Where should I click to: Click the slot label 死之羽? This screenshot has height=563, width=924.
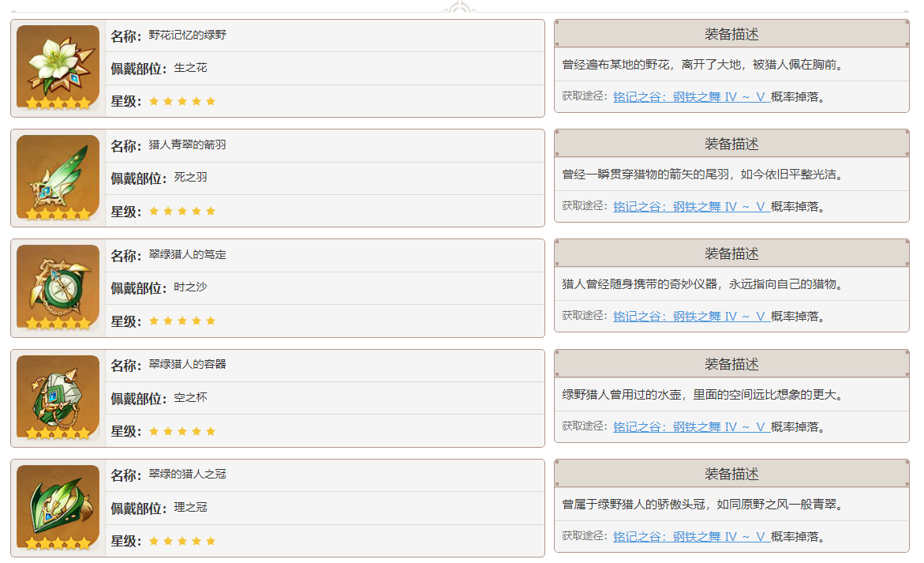[x=190, y=178]
